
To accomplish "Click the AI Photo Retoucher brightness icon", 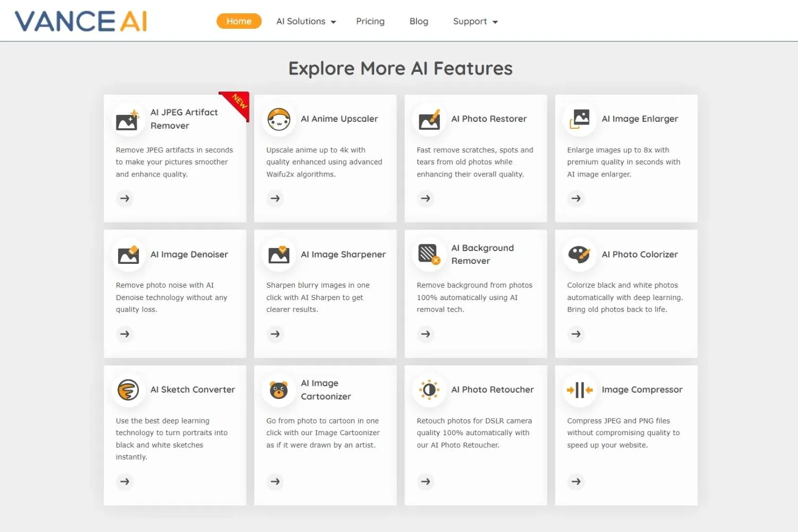I will [429, 390].
